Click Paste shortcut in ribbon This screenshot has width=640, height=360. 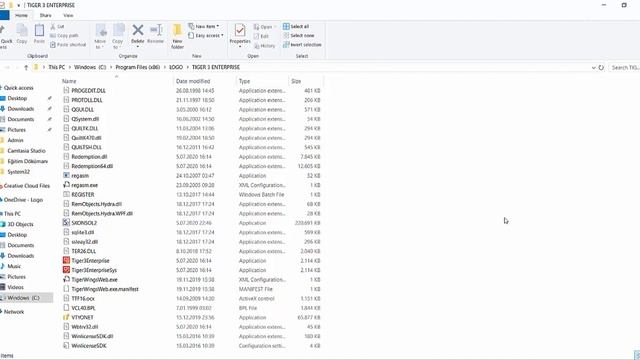tap(68, 44)
